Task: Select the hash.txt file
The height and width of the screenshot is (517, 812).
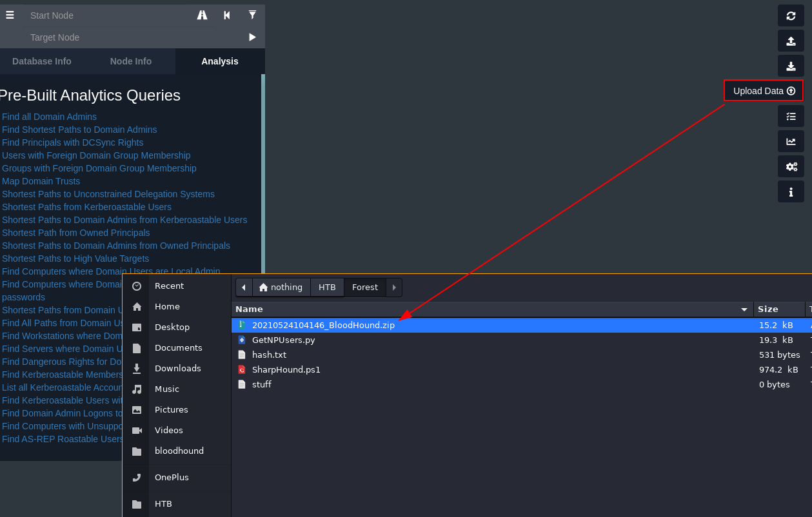Action: [521, 355]
